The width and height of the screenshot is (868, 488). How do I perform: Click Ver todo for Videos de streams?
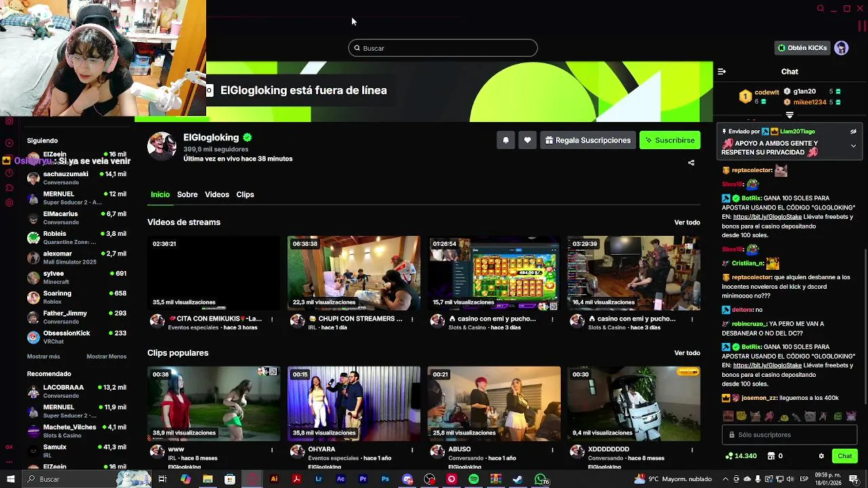(x=687, y=222)
